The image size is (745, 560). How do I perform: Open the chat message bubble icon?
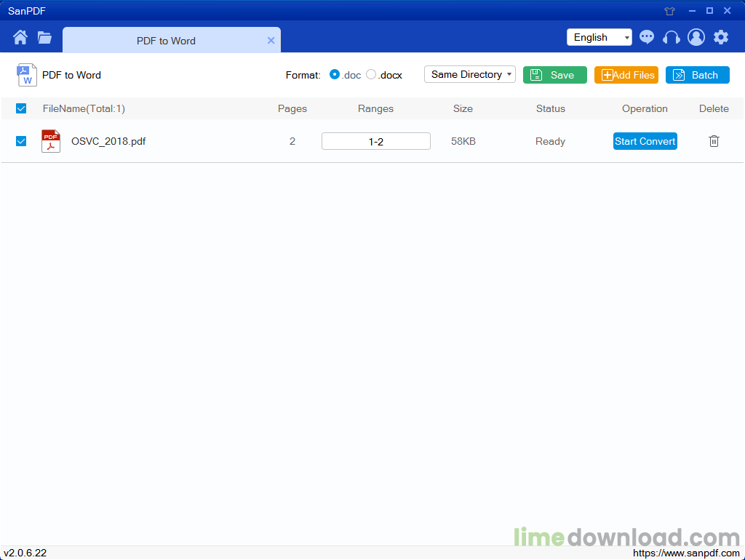point(647,37)
